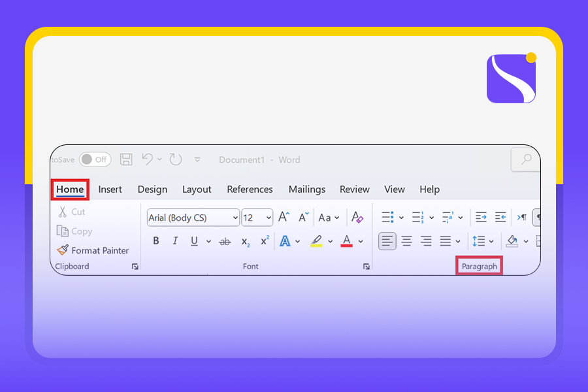Screen dimensions: 588x392
Task: Open the Justify options dropdown arrow
Action: [458, 242]
